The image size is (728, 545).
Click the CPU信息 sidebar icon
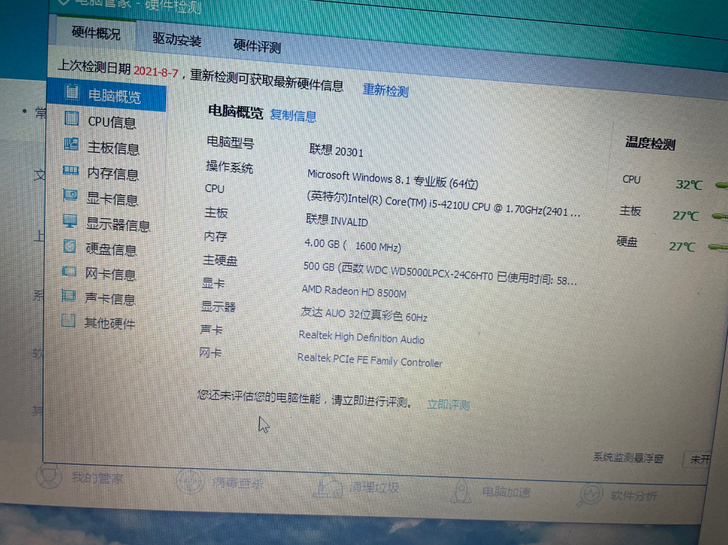[72, 118]
